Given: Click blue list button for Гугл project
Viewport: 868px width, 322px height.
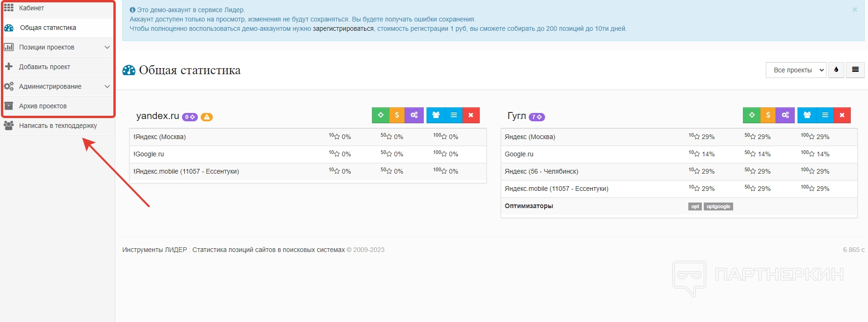Looking at the screenshot, I should (825, 115).
